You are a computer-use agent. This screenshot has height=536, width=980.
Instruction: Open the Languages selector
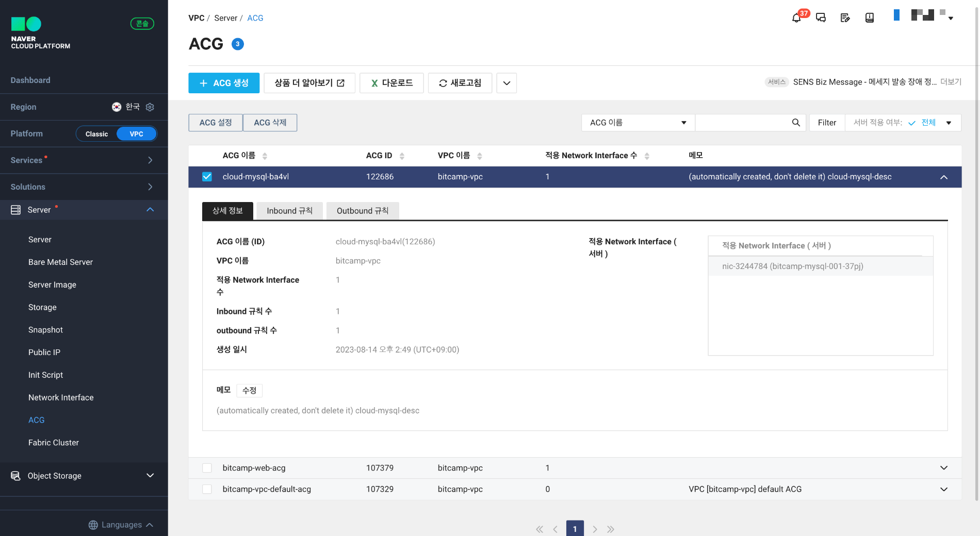coord(121,525)
